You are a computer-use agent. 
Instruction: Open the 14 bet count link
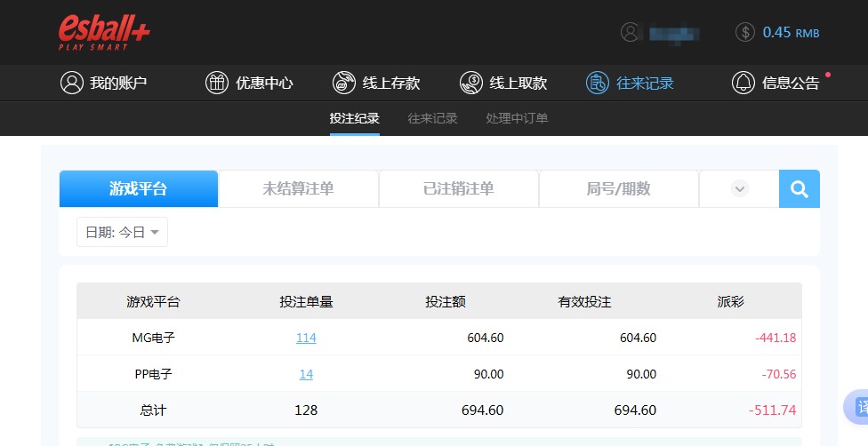306,374
